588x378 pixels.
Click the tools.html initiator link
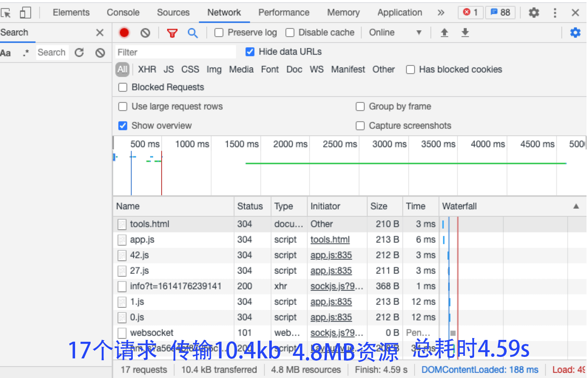tap(330, 240)
